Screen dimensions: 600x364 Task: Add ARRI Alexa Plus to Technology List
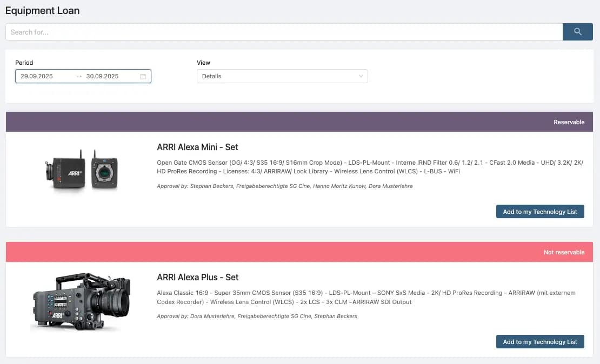(539, 342)
